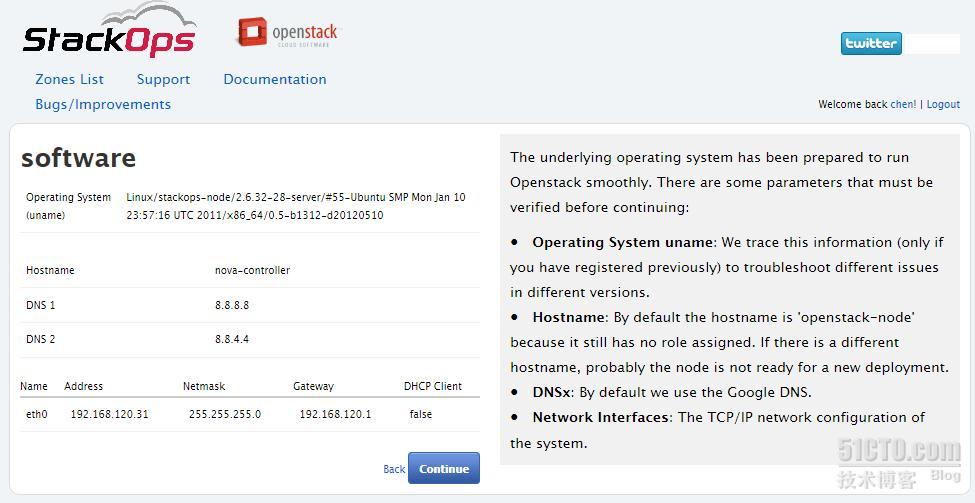Click the Back link
Viewport: 975px width, 503px height.
[394, 469]
